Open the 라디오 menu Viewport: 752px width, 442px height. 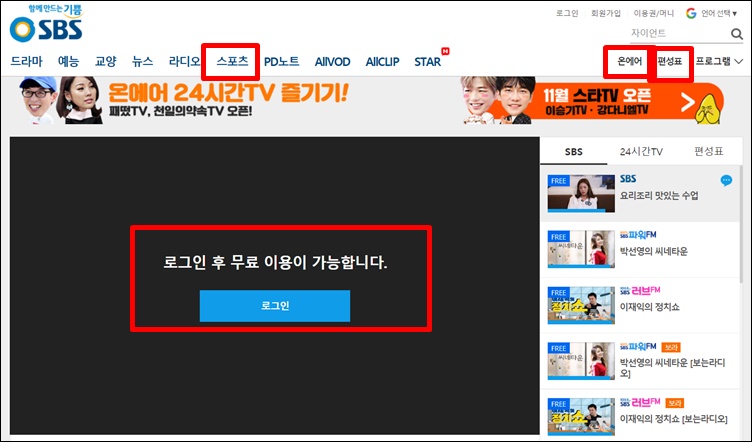point(185,61)
